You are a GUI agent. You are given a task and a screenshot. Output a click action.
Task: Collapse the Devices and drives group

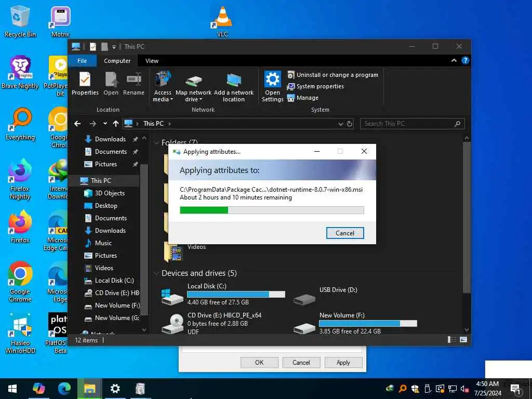[156, 273]
